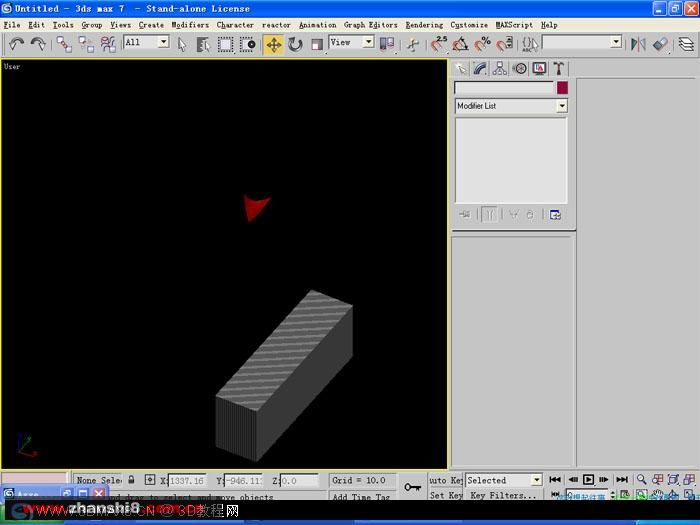Click the Pin Stack icon
700x525 pixels.
coord(465,215)
